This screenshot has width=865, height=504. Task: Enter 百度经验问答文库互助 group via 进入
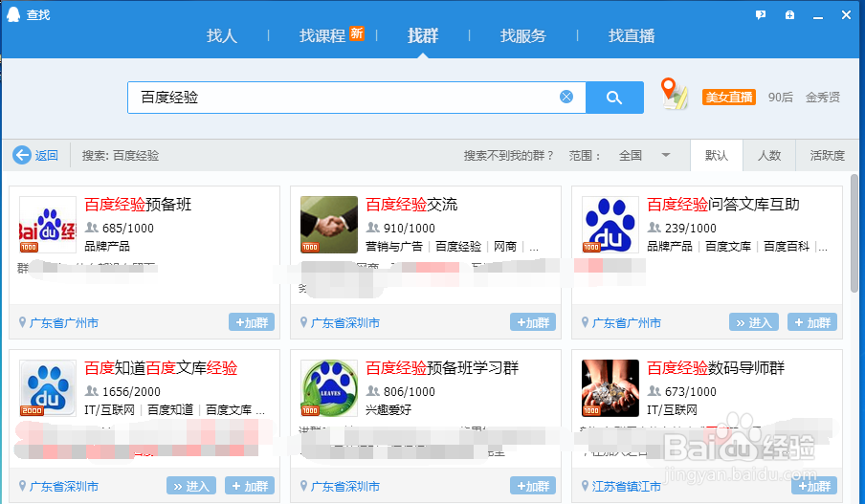(754, 322)
